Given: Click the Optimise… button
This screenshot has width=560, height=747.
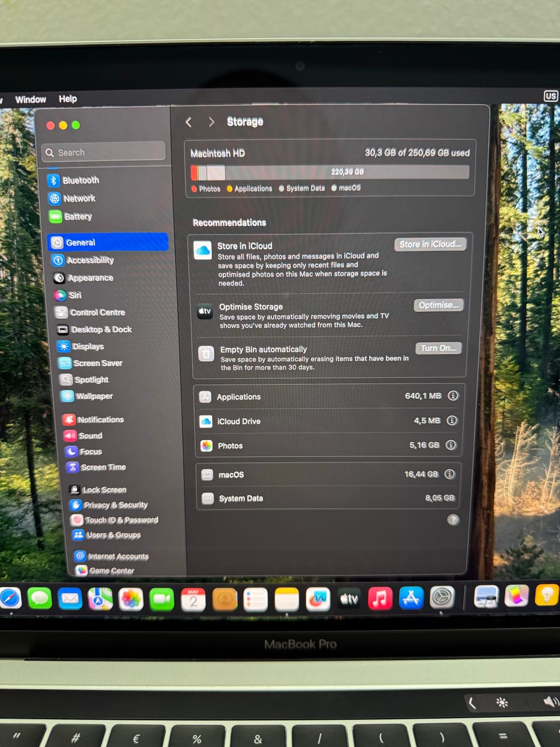Looking at the screenshot, I should (439, 305).
